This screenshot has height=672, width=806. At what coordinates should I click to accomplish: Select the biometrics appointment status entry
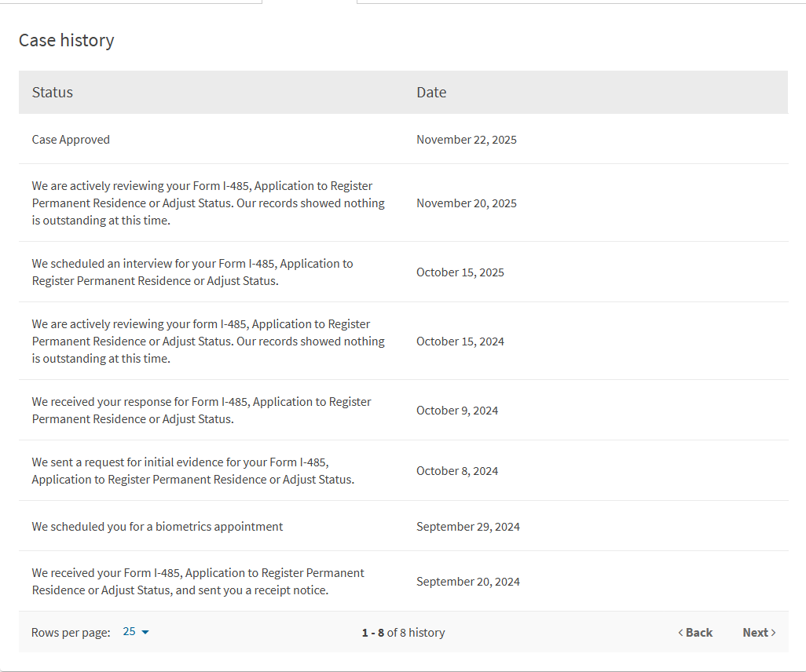[x=157, y=527]
